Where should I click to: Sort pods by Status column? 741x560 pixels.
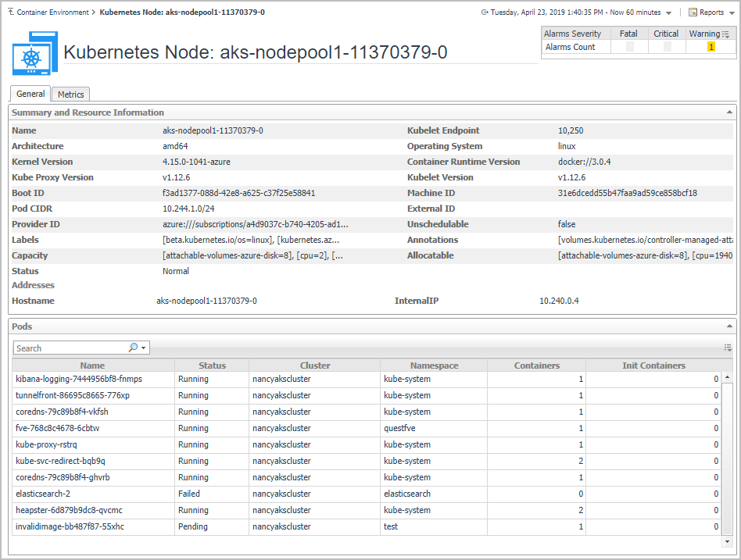(x=212, y=366)
